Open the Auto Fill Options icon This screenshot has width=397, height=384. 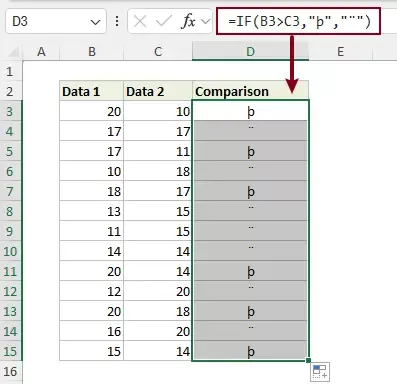point(320,372)
